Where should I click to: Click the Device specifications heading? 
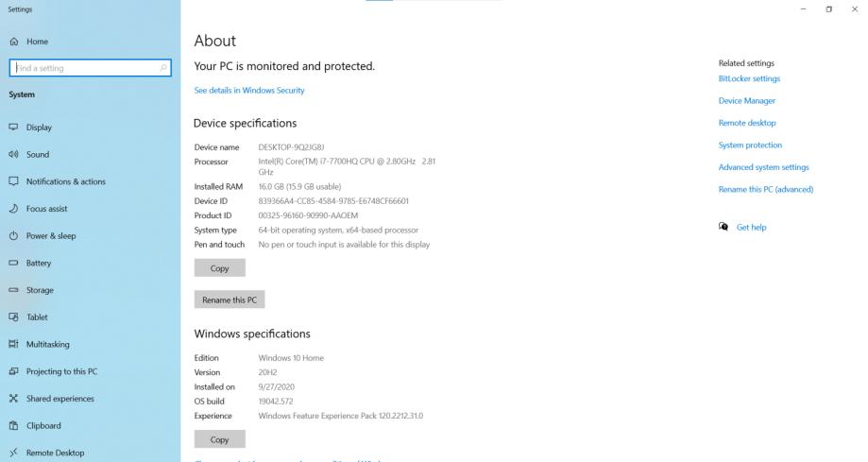click(246, 123)
